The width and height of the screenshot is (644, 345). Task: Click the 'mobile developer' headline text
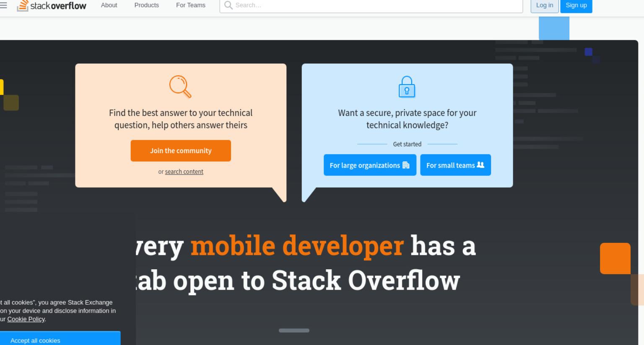tap(297, 245)
